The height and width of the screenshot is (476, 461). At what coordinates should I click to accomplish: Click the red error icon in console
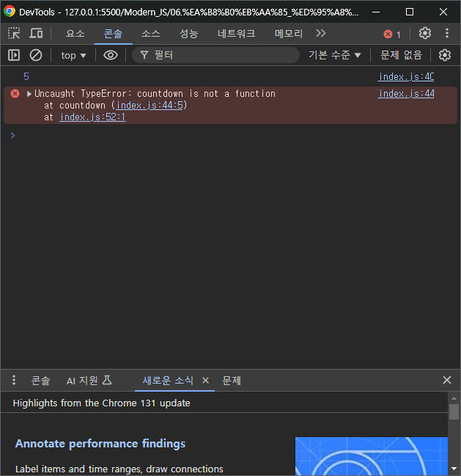pyautogui.click(x=15, y=93)
